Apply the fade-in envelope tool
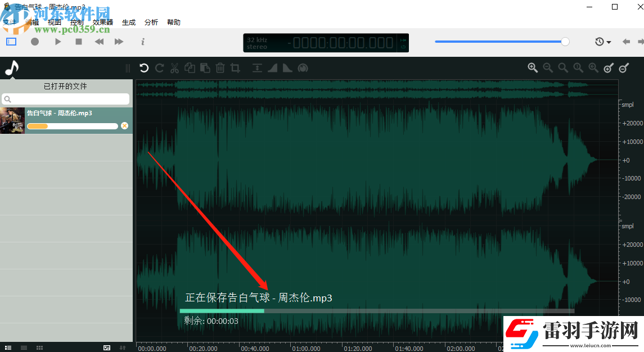The height and width of the screenshot is (352, 644). [272, 67]
